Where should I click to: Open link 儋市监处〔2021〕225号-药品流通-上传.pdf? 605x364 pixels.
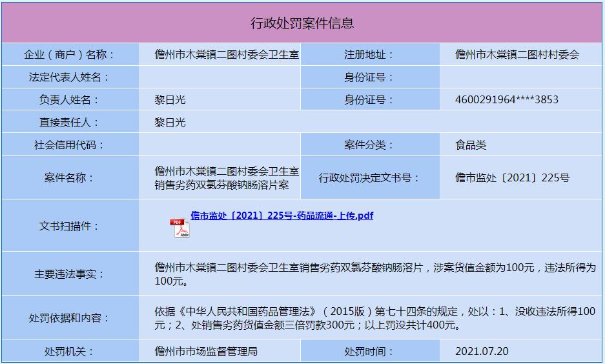click(x=282, y=216)
